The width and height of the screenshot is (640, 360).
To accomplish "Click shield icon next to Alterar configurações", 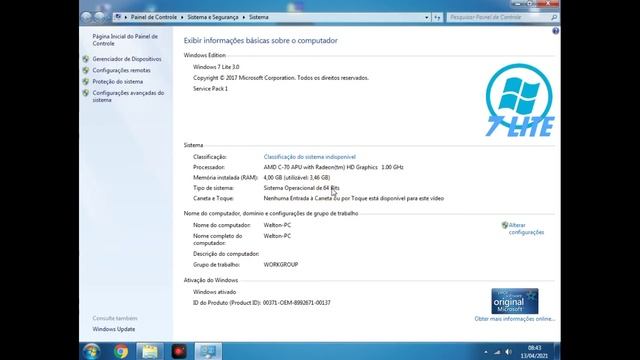I will (x=505, y=225).
